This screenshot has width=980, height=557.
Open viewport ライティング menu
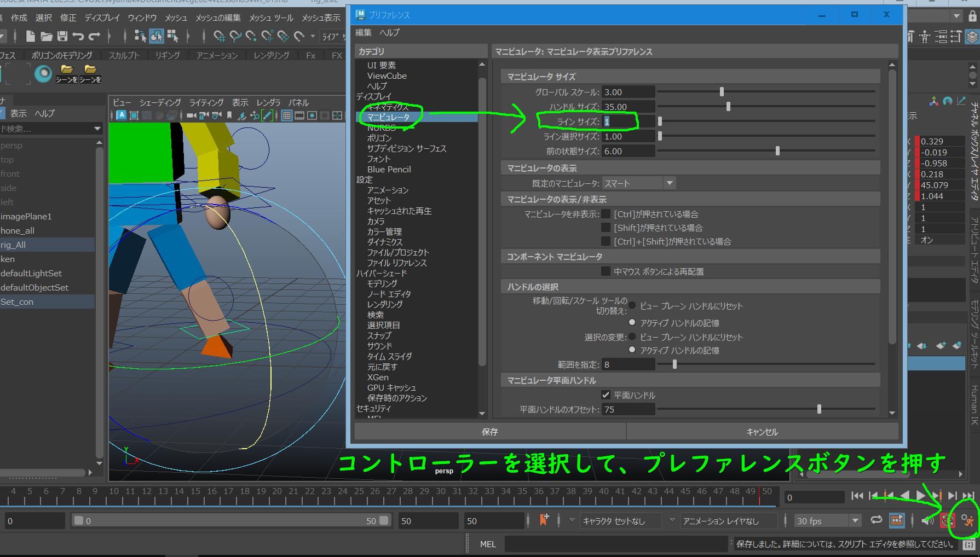pyautogui.click(x=206, y=102)
